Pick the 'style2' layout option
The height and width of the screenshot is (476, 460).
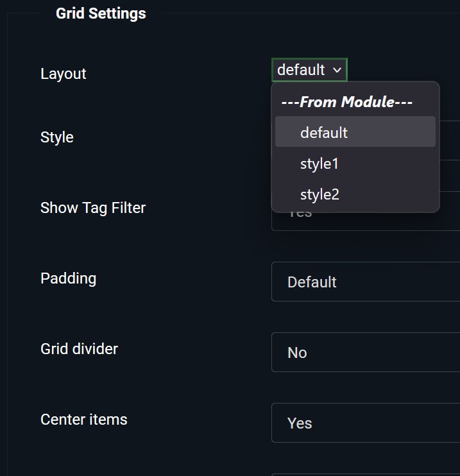click(x=319, y=194)
